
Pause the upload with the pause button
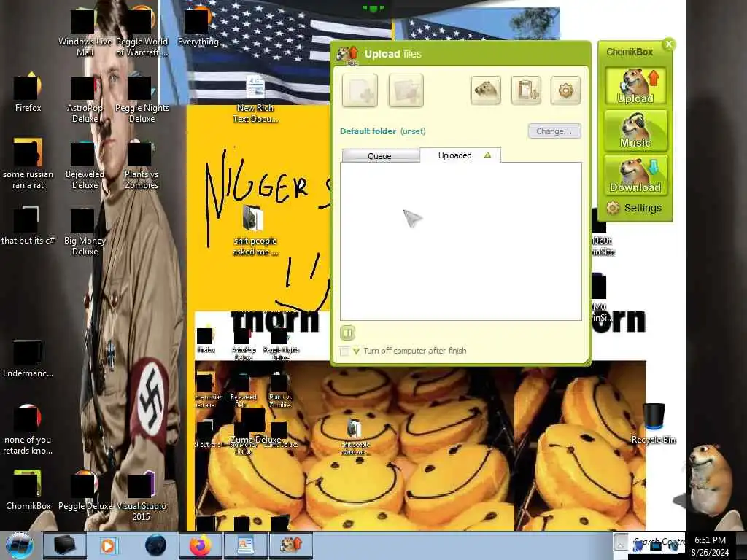click(347, 332)
